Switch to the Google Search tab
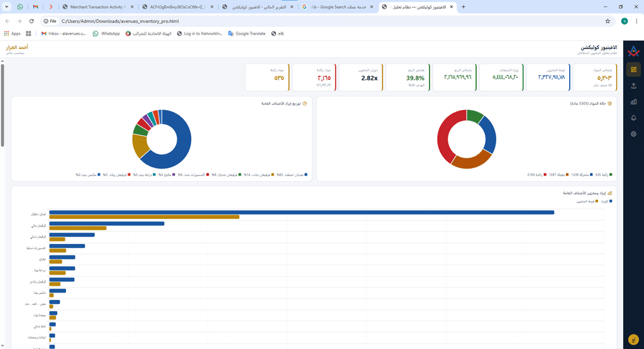 [338, 7]
